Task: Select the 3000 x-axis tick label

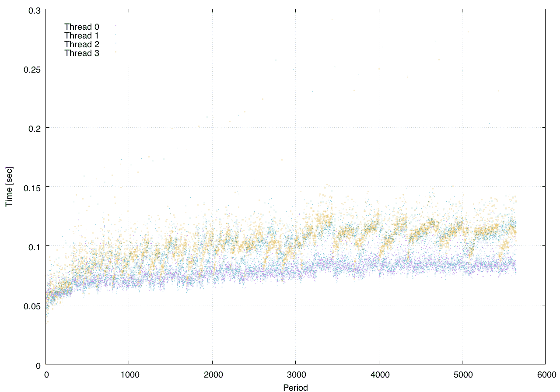Action: point(295,374)
